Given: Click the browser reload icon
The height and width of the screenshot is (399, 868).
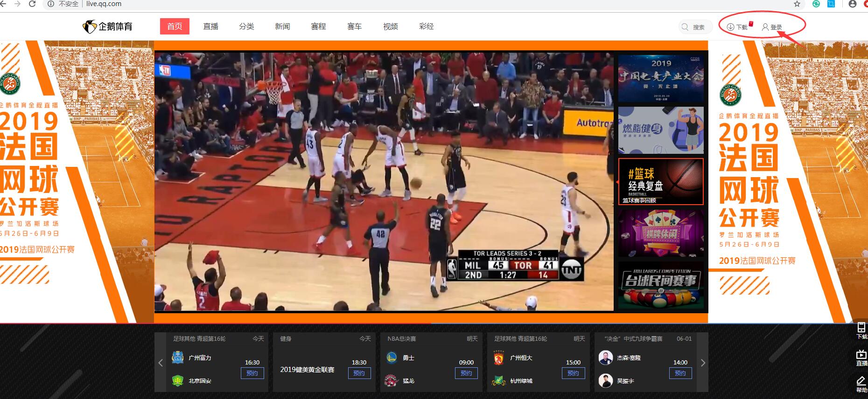Looking at the screenshot, I should click(32, 4).
